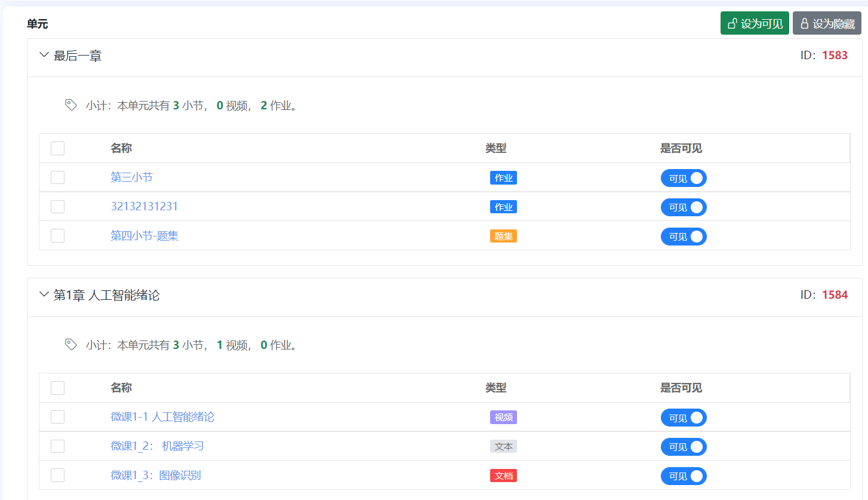Collapse the 第1章 人工智能绪论 section
Screen dimensions: 868x500
tap(44, 295)
